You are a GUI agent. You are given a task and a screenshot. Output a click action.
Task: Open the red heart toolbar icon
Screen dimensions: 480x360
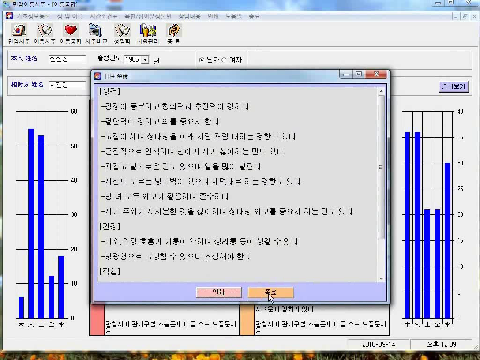click(70, 31)
